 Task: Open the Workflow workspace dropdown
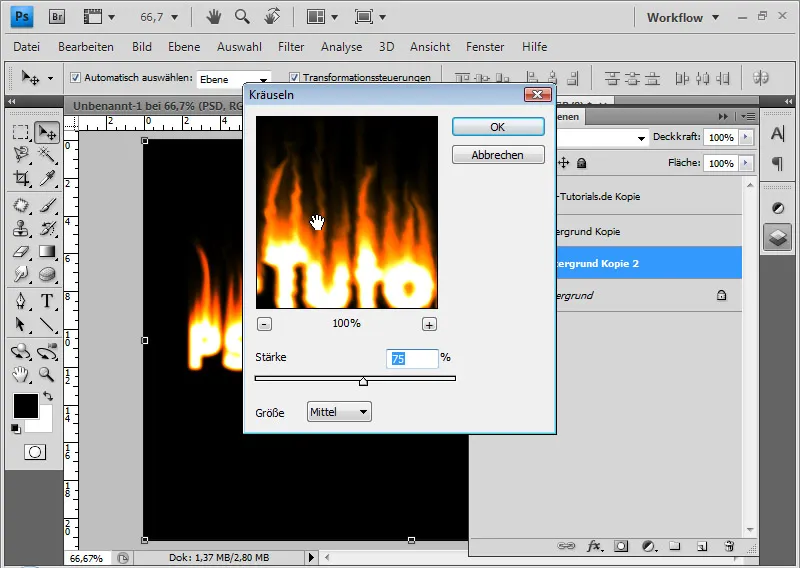point(683,17)
